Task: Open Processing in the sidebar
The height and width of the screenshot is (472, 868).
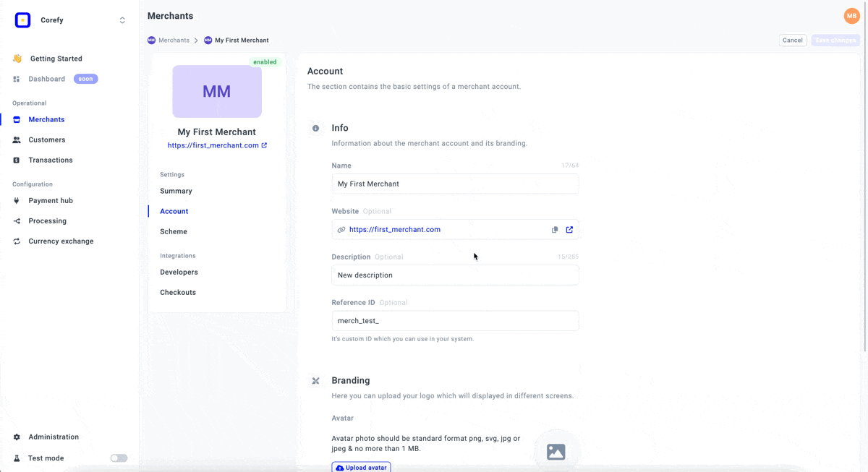Action: coord(48,220)
